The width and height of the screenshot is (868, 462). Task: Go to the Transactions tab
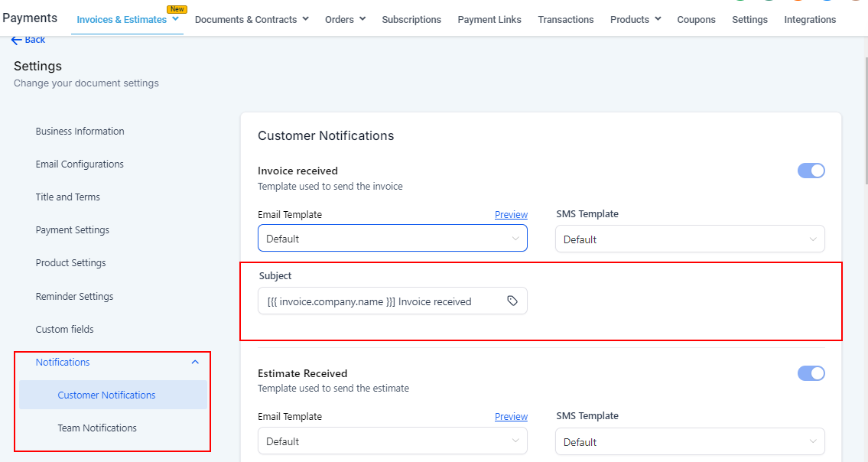click(x=566, y=19)
